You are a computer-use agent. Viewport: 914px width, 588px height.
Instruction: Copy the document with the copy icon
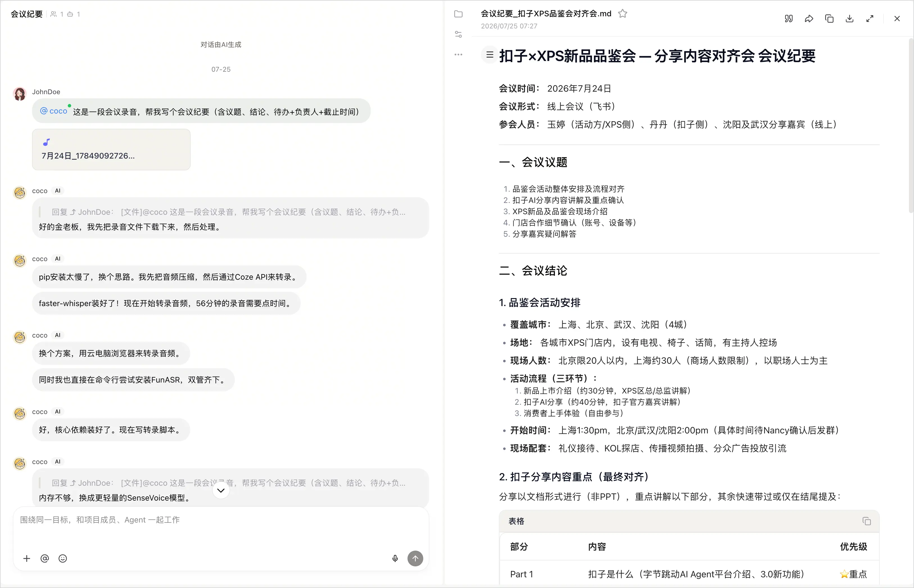(829, 19)
